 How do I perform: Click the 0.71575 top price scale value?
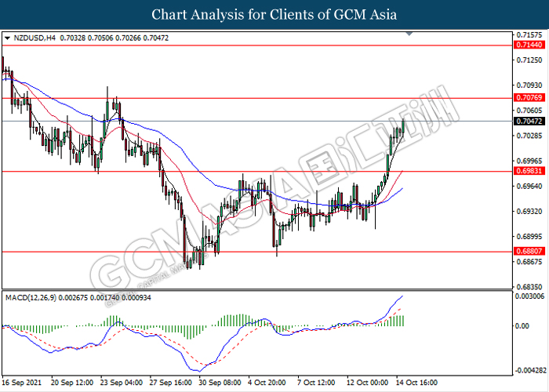coord(527,35)
